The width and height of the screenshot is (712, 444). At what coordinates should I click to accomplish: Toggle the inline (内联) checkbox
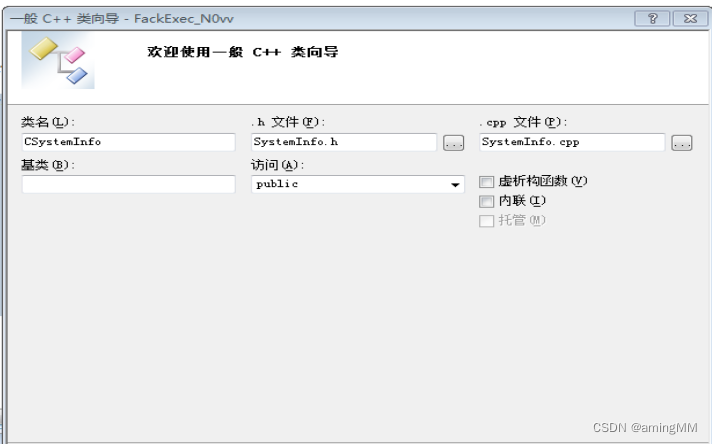(x=486, y=201)
